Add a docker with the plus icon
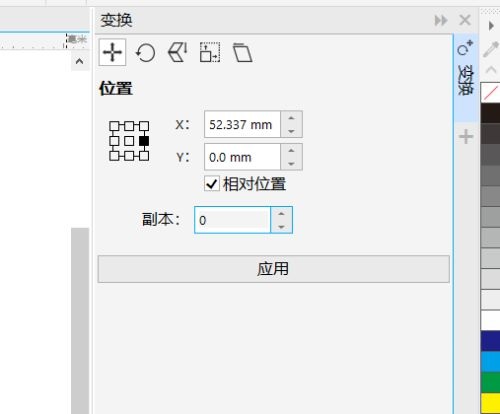 pyautogui.click(x=466, y=137)
